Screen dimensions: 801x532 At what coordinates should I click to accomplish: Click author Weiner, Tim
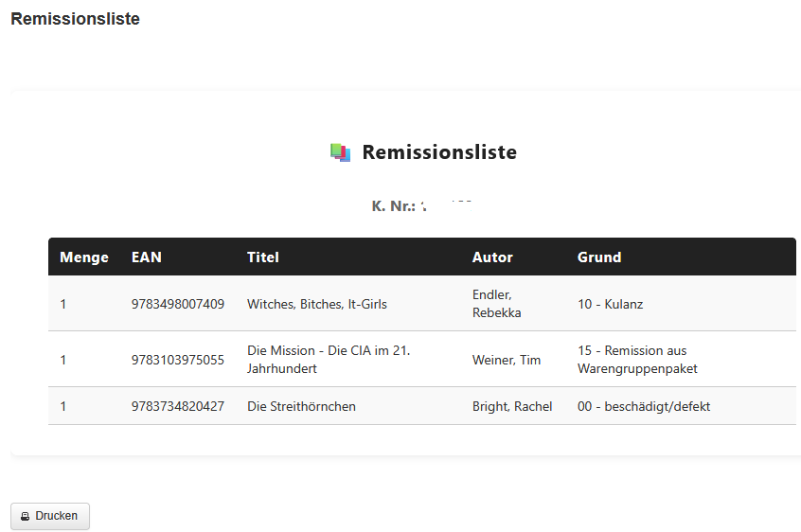tap(507, 360)
